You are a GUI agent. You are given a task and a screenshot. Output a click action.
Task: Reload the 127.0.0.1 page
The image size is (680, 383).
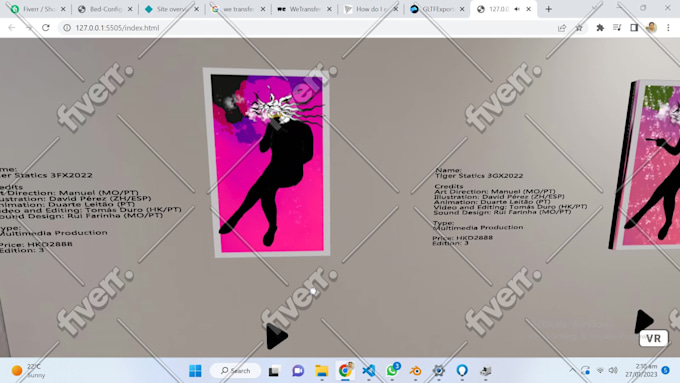pyautogui.click(x=46, y=27)
